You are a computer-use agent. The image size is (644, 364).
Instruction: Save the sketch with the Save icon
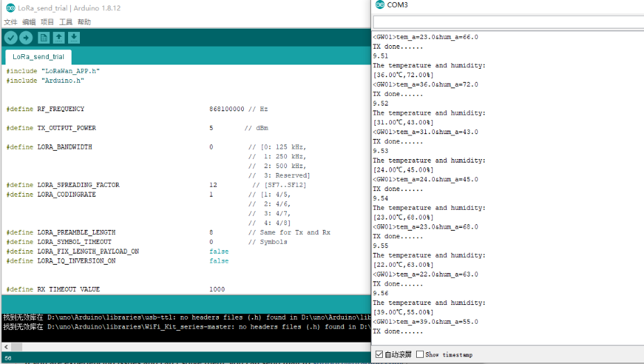(x=74, y=38)
